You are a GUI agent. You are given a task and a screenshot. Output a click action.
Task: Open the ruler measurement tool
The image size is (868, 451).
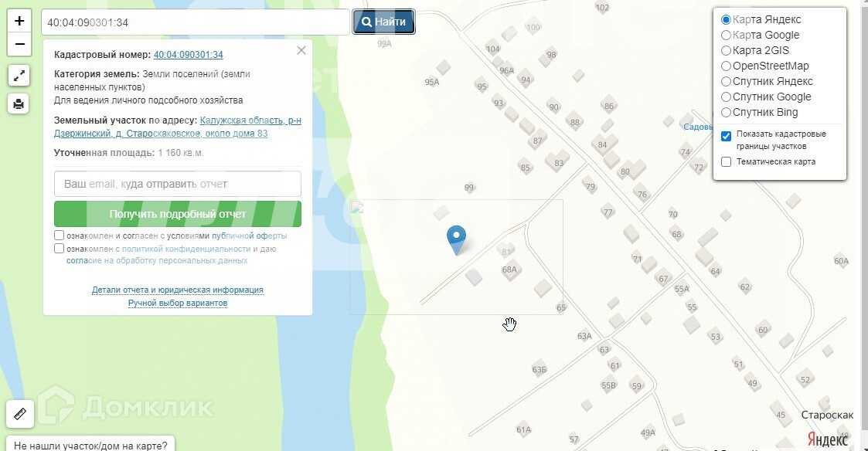pos(20,413)
